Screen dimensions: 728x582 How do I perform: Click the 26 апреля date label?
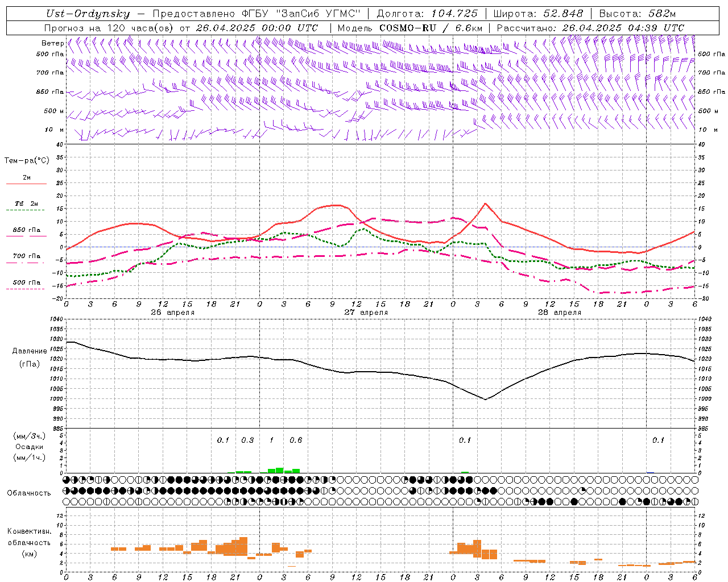click(x=172, y=313)
